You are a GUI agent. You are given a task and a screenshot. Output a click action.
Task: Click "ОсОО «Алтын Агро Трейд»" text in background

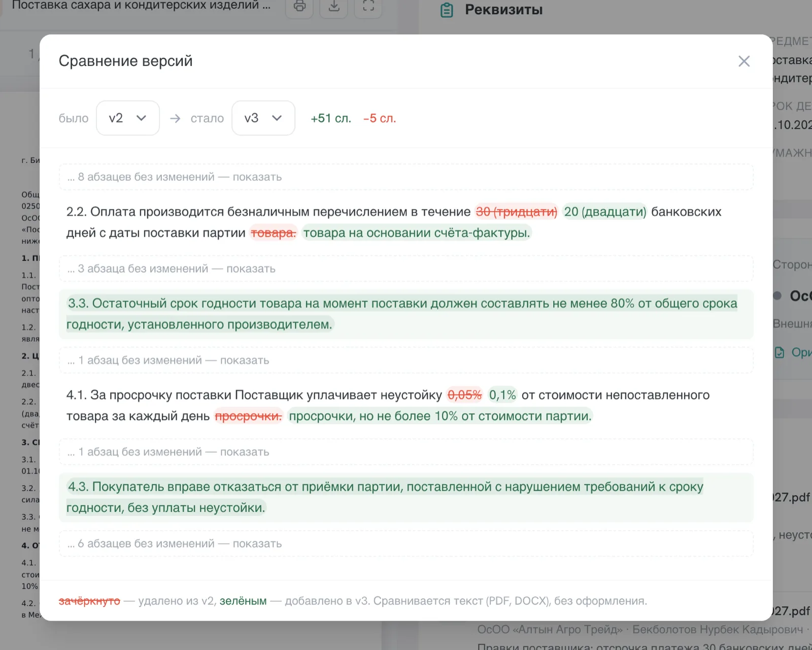(550, 630)
